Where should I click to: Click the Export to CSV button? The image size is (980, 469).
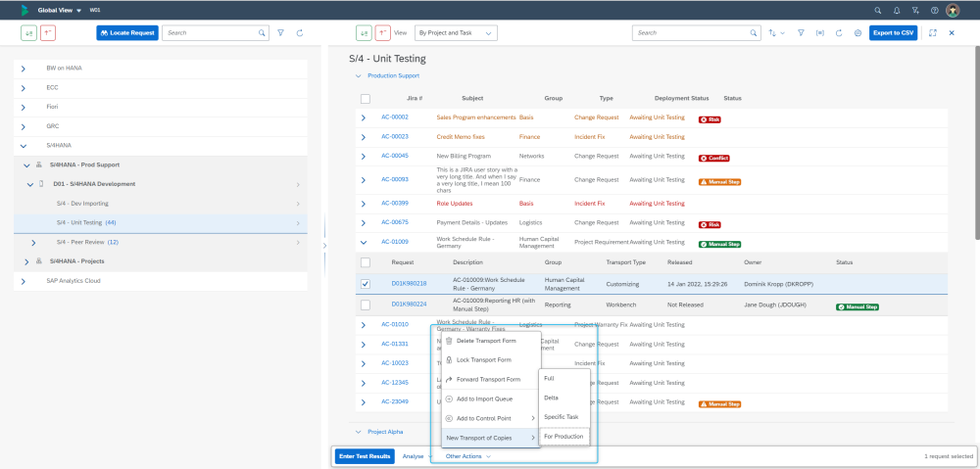tap(893, 32)
